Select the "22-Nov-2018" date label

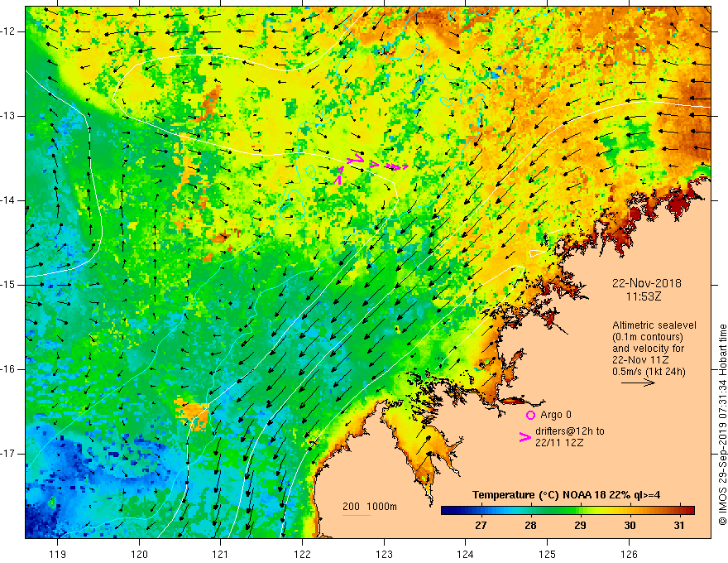click(646, 283)
